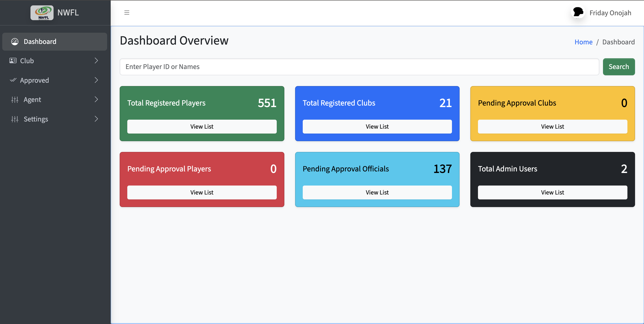Click the Approved double-check icon
This screenshot has width=644, height=324.
(13, 80)
